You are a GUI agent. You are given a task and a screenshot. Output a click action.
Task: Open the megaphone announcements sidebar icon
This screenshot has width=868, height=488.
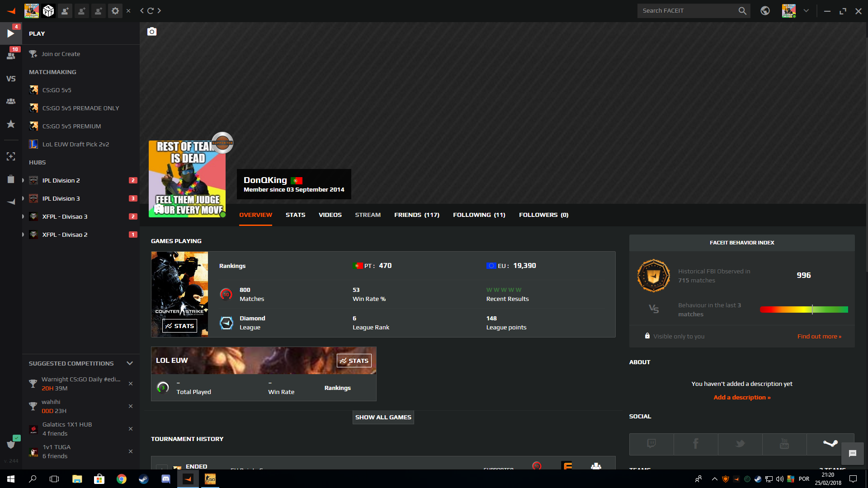pyautogui.click(x=11, y=202)
